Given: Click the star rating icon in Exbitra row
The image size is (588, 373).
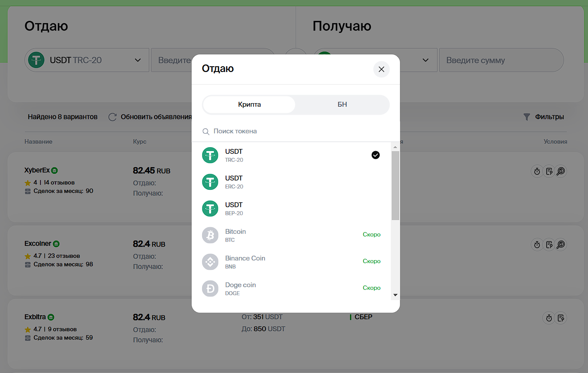Looking at the screenshot, I should (28, 329).
